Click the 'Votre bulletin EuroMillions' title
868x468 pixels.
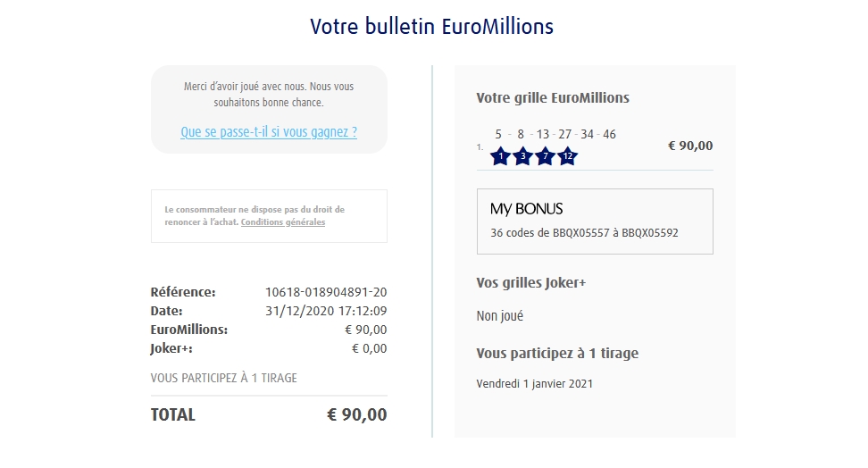[x=432, y=27]
